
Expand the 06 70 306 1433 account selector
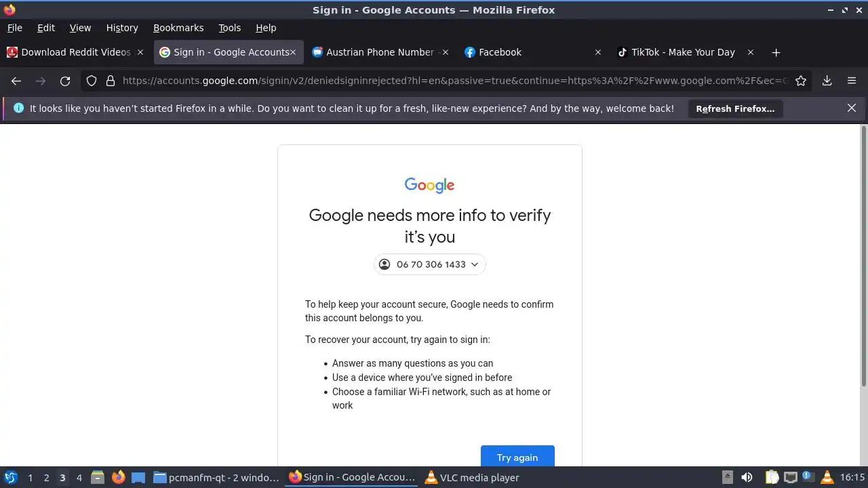[x=430, y=264]
